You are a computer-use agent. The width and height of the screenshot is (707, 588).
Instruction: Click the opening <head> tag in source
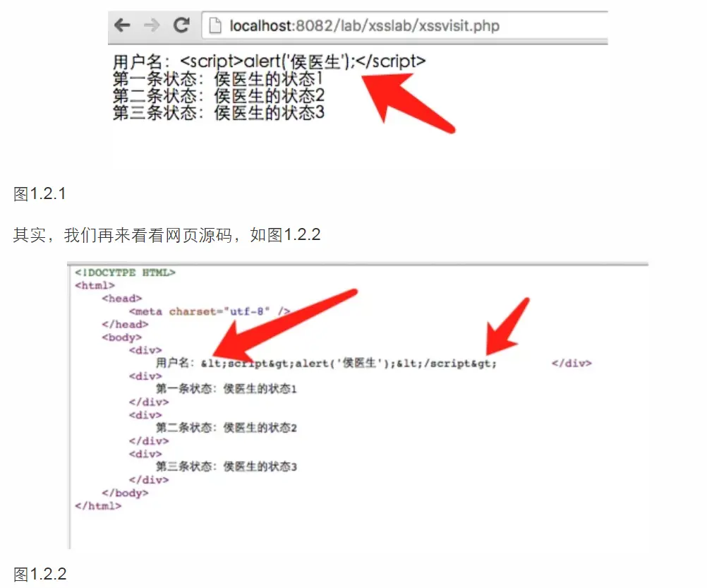(122, 299)
